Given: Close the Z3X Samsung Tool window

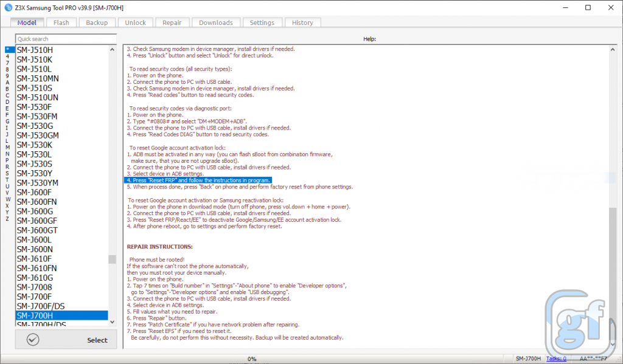Looking at the screenshot, I should (611, 7).
